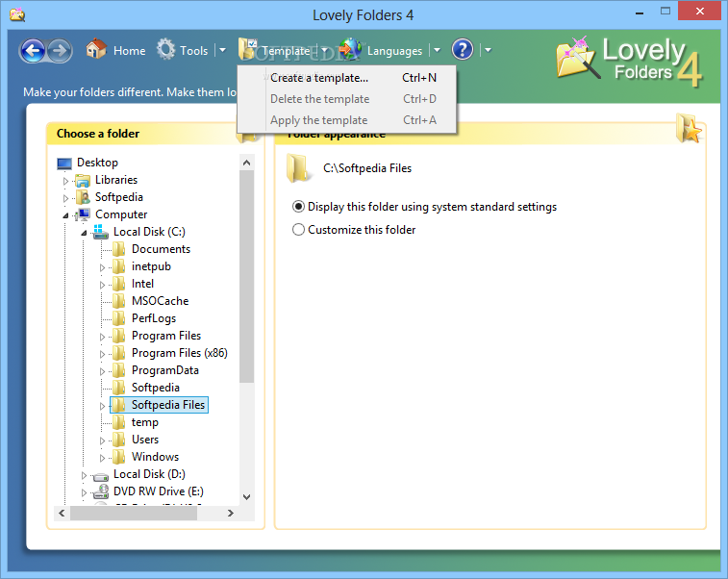Click the temp folder icon
This screenshot has width=728, height=579.
point(119,422)
